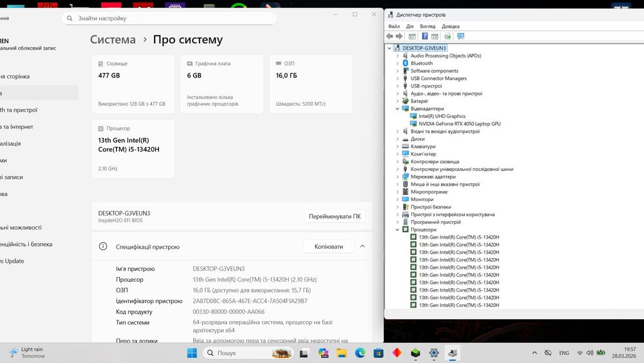Viewport: 644px width, 363px height.
Task: Click the taskbar Пошук search box
Action: [x=249, y=353]
